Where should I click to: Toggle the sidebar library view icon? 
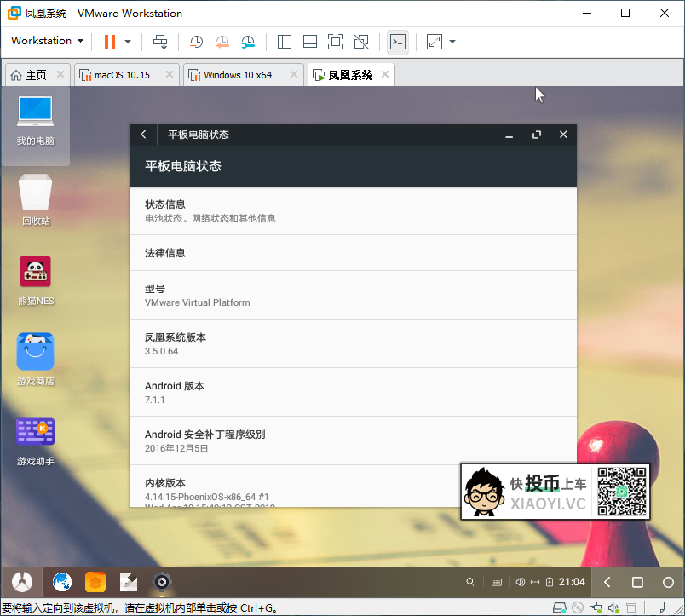[285, 42]
